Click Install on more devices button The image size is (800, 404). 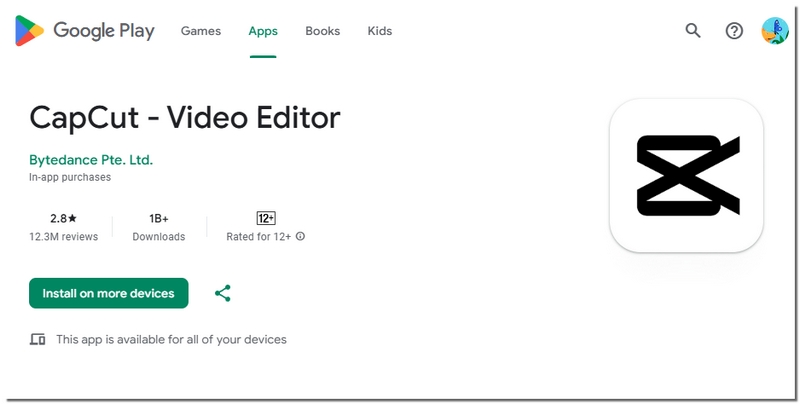click(109, 293)
